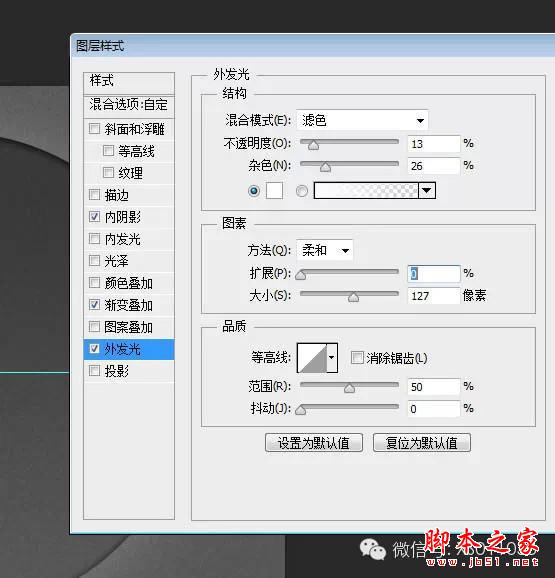
Task: Tick the 描边 checkbox
Action: click(x=94, y=194)
